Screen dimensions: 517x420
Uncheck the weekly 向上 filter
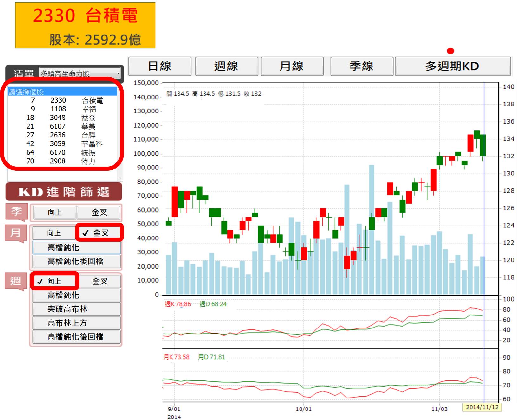pyautogui.click(x=54, y=281)
